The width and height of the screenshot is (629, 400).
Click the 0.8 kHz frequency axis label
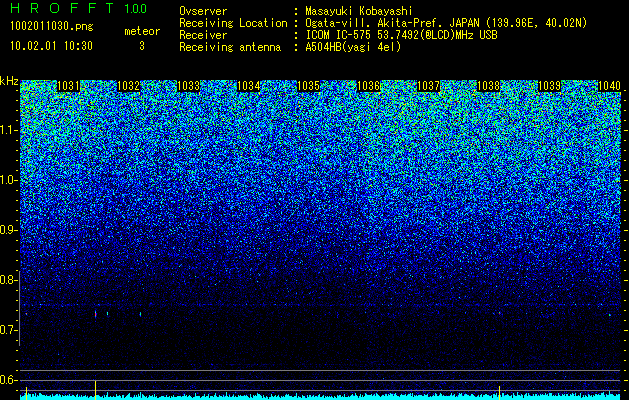[x=7, y=280]
